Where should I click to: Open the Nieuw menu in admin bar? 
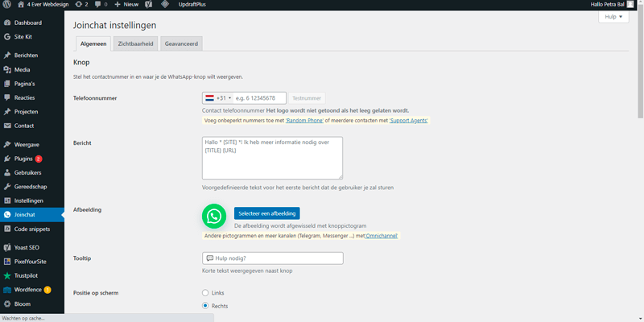pos(127,5)
